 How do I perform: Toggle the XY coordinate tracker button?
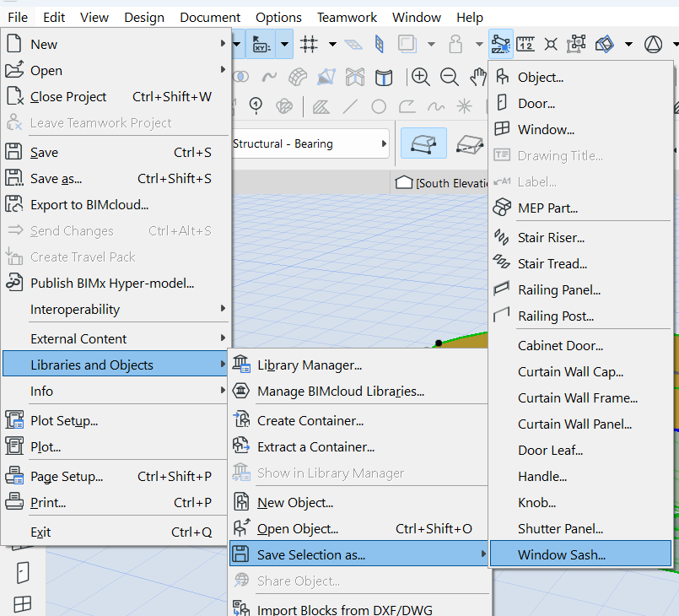[x=261, y=44]
